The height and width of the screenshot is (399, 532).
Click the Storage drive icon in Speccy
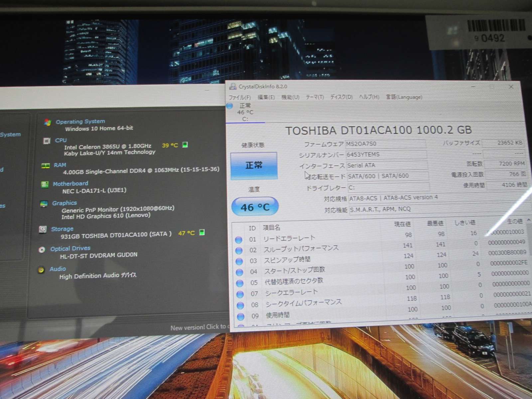43,229
